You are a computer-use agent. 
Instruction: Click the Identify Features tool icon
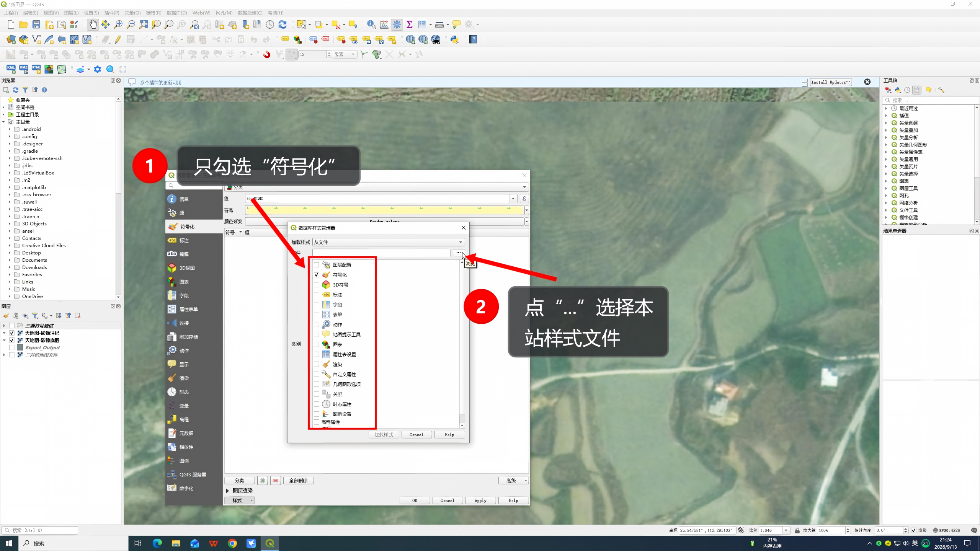pos(371,24)
